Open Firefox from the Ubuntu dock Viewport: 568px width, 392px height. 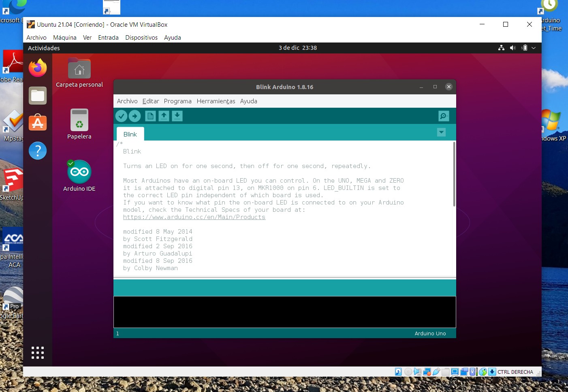37,68
